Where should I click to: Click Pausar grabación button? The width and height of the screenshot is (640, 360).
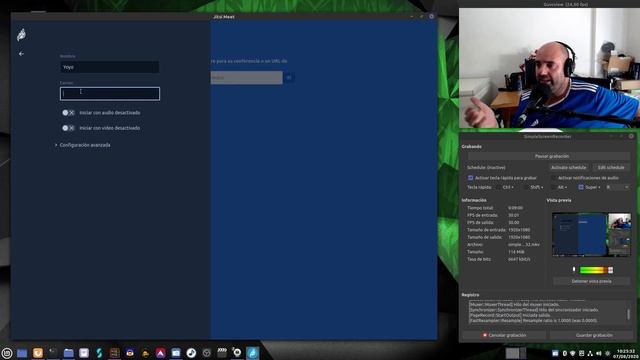pos(549,156)
